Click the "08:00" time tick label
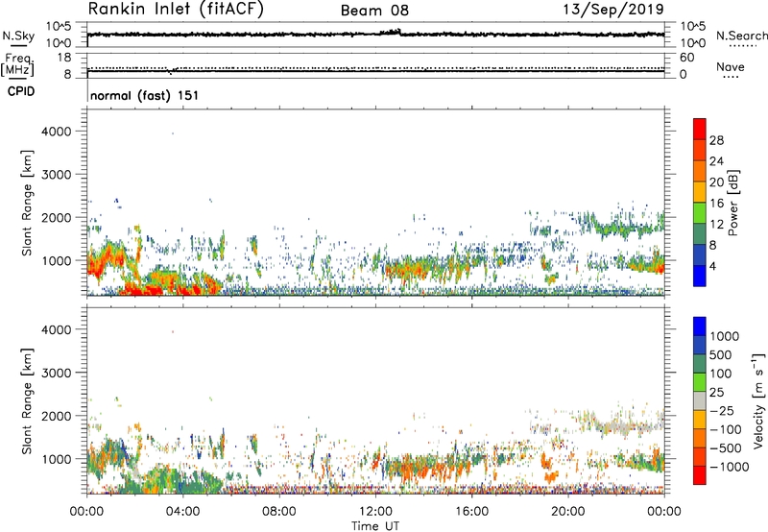This screenshot has width=768, height=532. (278, 512)
